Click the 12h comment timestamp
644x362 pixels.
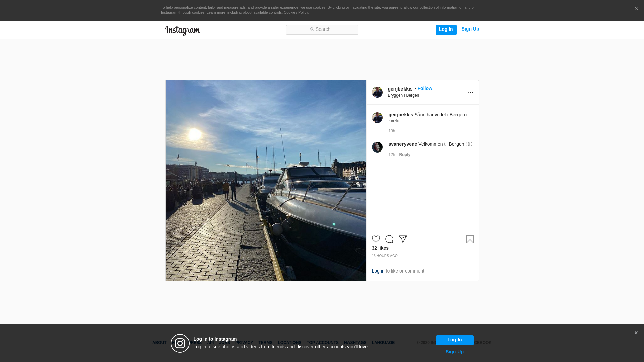click(x=392, y=155)
